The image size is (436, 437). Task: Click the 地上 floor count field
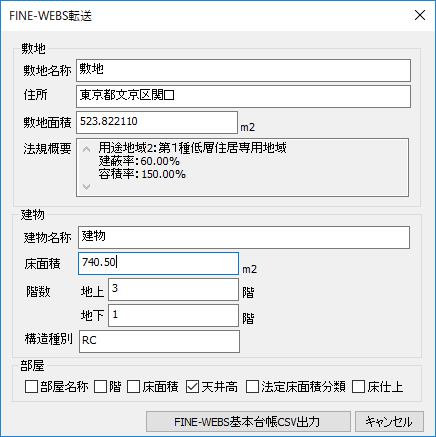(173, 289)
